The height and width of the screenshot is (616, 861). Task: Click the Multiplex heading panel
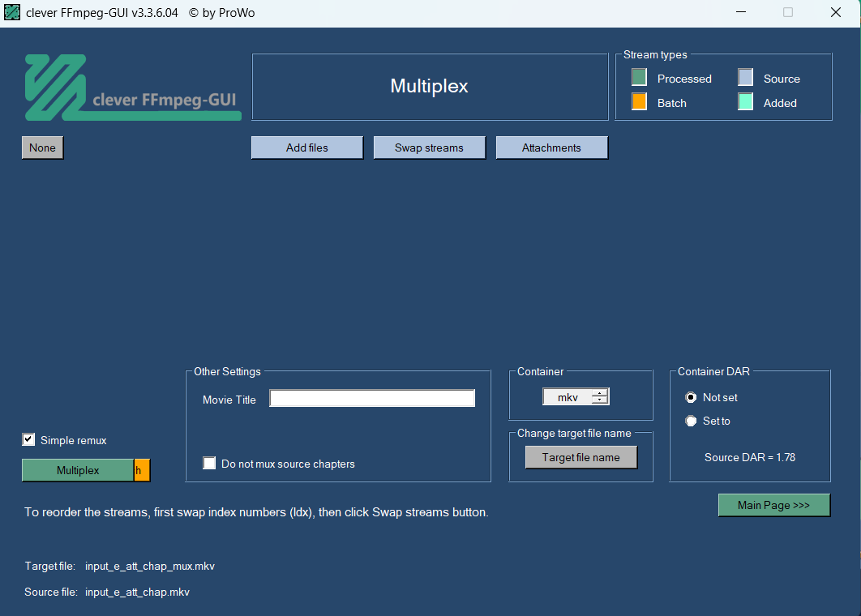pos(430,87)
